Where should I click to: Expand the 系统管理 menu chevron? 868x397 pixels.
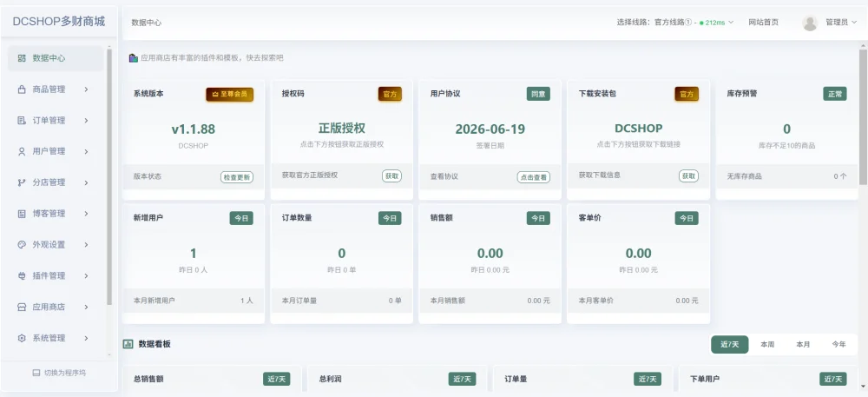tap(86, 338)
